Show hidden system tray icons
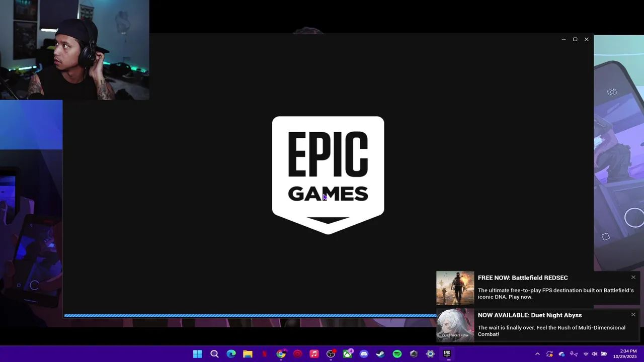This screenshot has height=362, width=644. (x=537, y=354)
